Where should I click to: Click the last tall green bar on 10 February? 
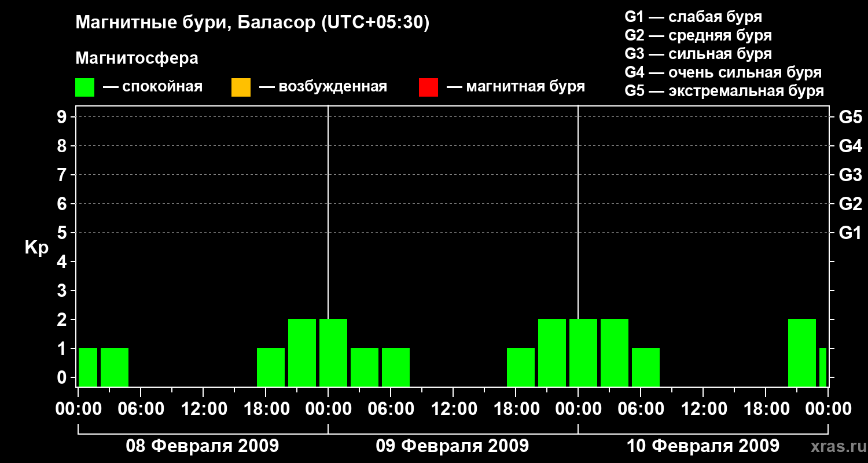tap(802, 352)
